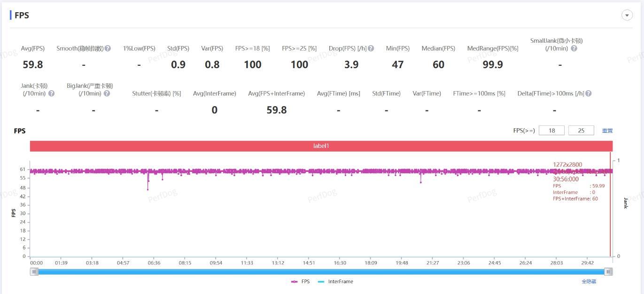Open help icon beside Drop(FPS) [/h]
Viewport: 644px width, 294px height.
click(371, 48)
